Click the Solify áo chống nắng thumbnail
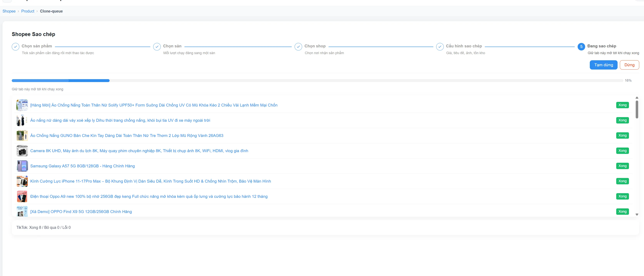644x276 pixels. click(22, 105)
